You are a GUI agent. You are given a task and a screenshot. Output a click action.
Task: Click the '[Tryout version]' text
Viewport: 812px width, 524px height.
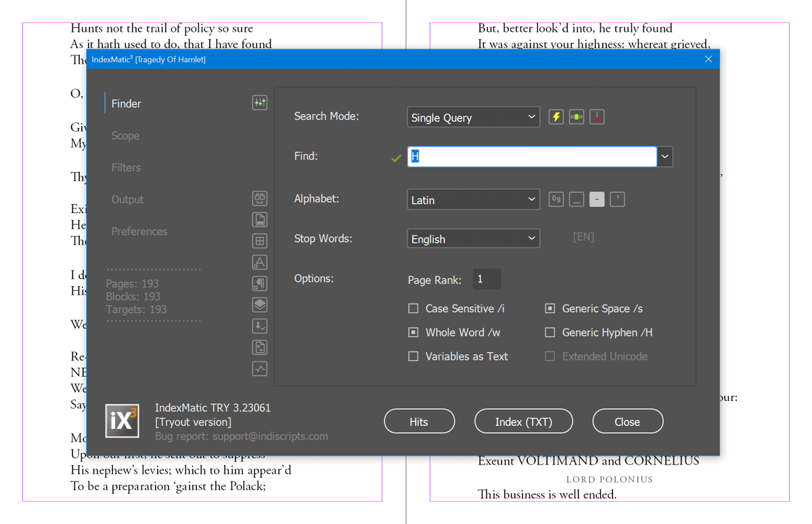coord(193,422)
